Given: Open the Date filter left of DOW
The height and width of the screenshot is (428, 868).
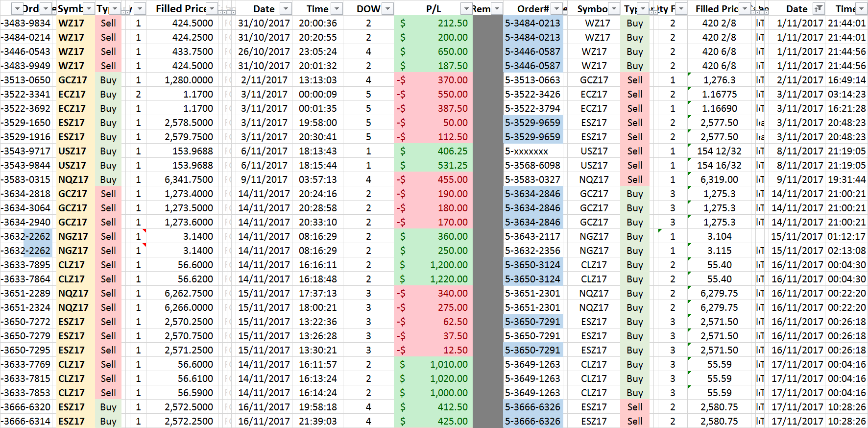Looking at the screenshot, I should (x=286, y=9).
